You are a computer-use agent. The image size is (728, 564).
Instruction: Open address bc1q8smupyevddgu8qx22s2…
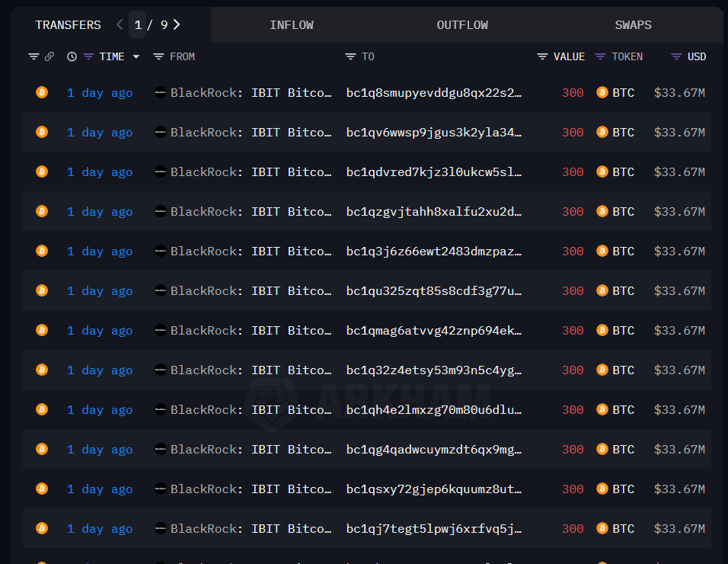pos(434,93)
